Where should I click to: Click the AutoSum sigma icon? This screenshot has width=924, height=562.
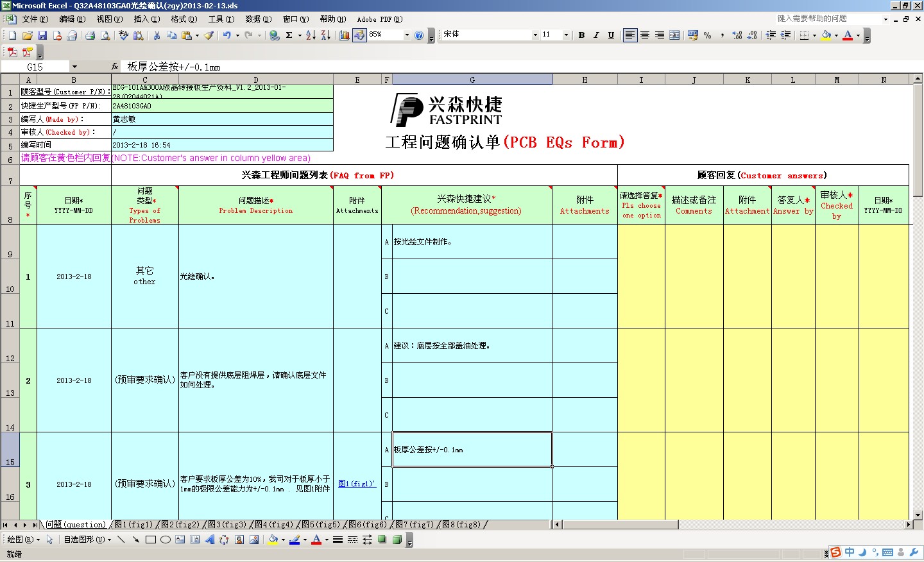click(x=289, y=35)
